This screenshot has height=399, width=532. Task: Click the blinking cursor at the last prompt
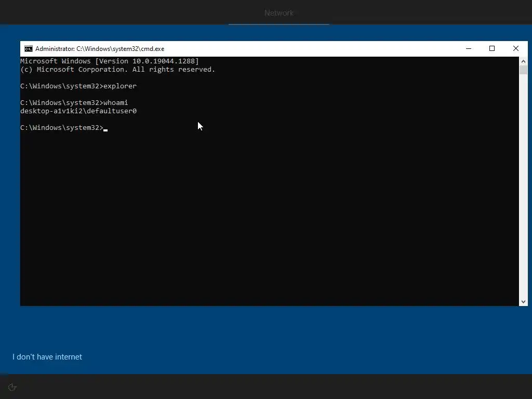pyautogui.click(x=105, y=130)
